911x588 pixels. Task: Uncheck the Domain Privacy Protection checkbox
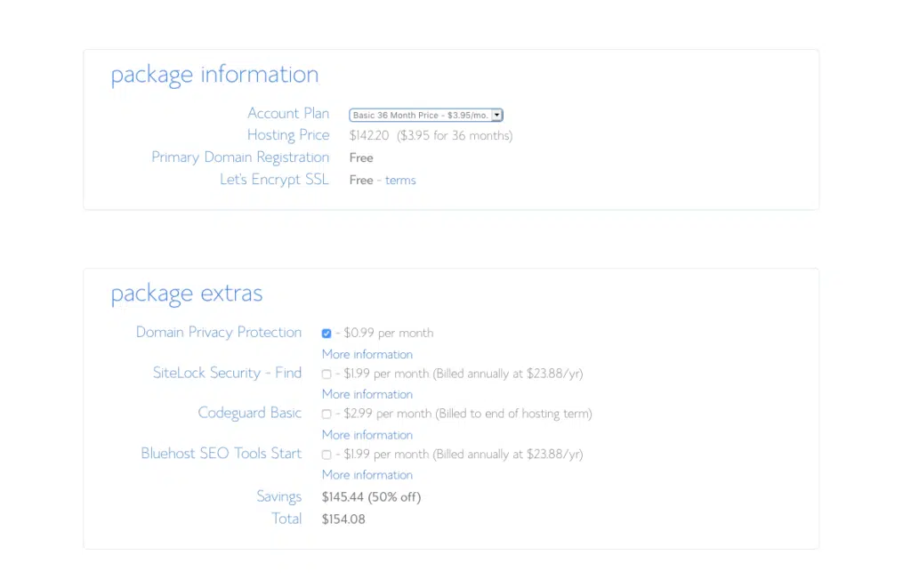coord(327,334)
